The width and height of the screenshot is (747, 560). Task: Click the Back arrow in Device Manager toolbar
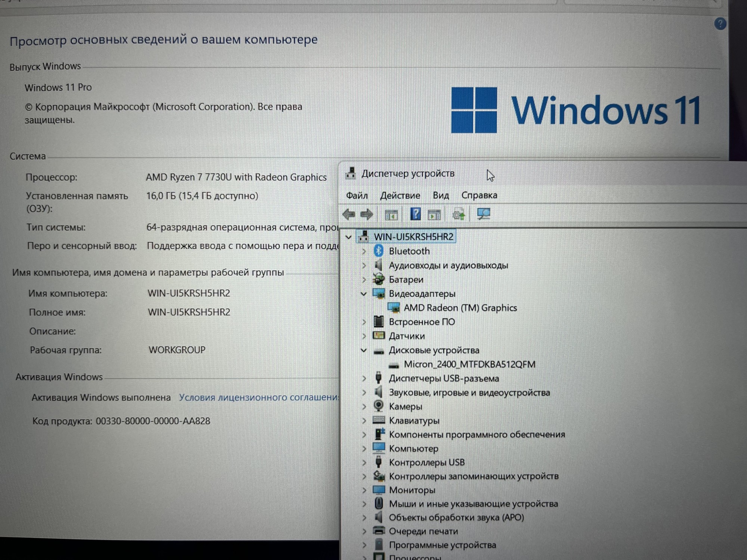[348, 214]
